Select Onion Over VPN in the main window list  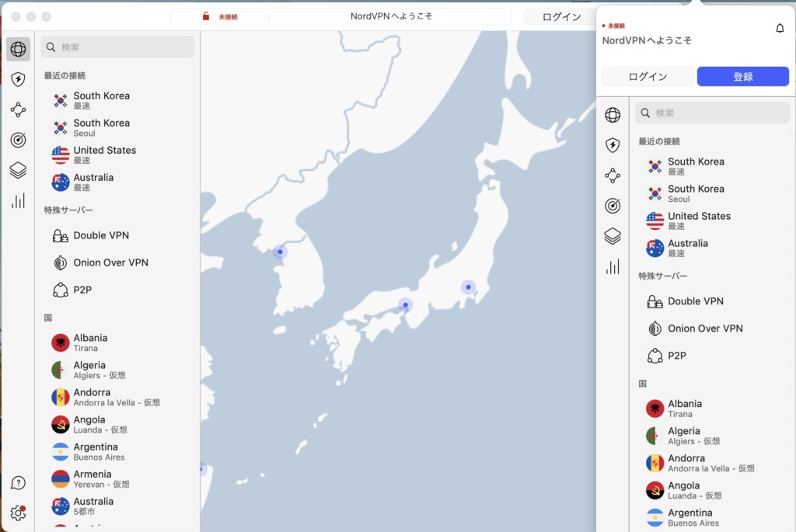click(118, 263)
